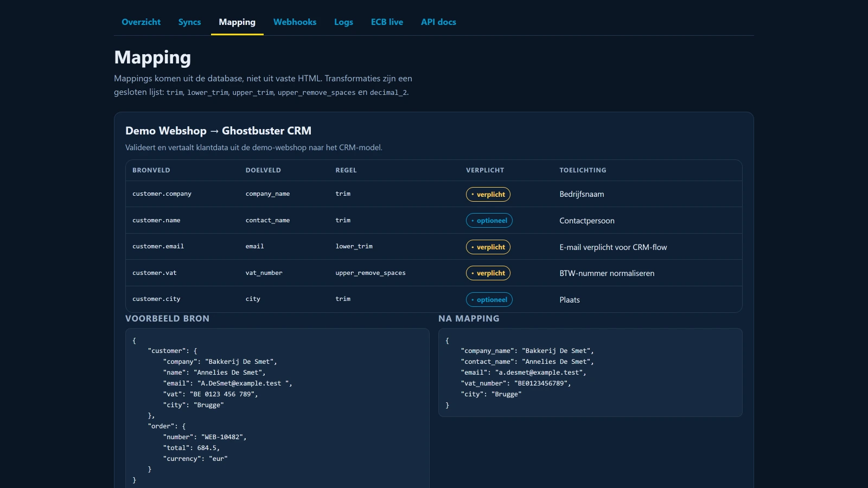
Task: Click the VERPLICHT column header
Action: point(485,170)
